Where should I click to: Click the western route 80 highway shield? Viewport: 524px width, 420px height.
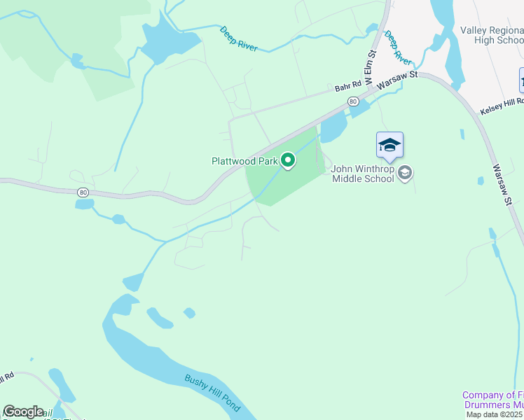(x=83, y=192)
